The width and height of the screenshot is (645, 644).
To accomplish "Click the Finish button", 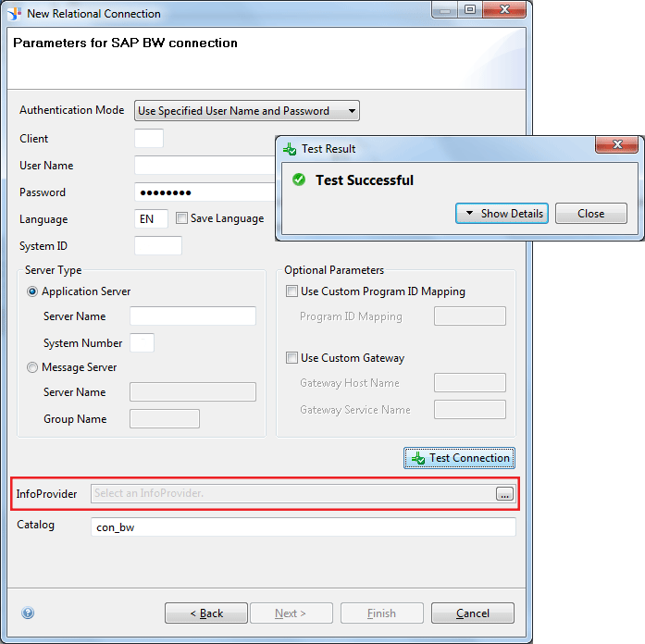I will click(x=382, y=613).
